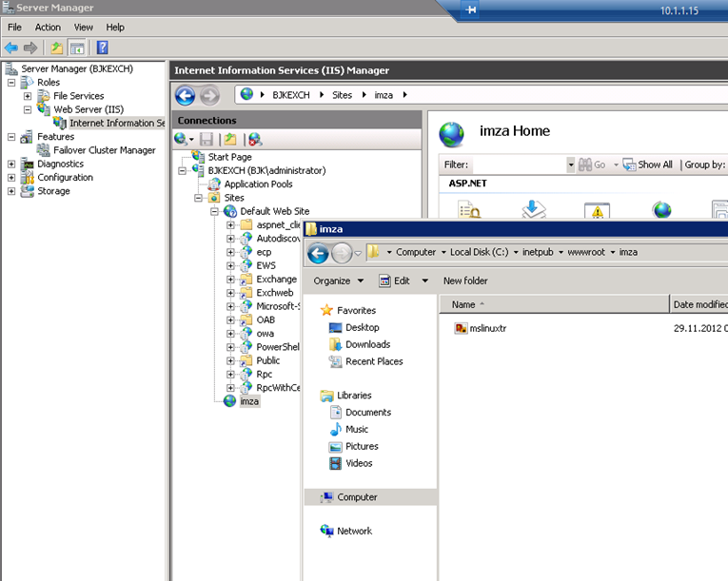Open the Help menu
Image resolution: width=728 pixels, height=581 pixels.
pyautogui.click(x=115, y=27)
